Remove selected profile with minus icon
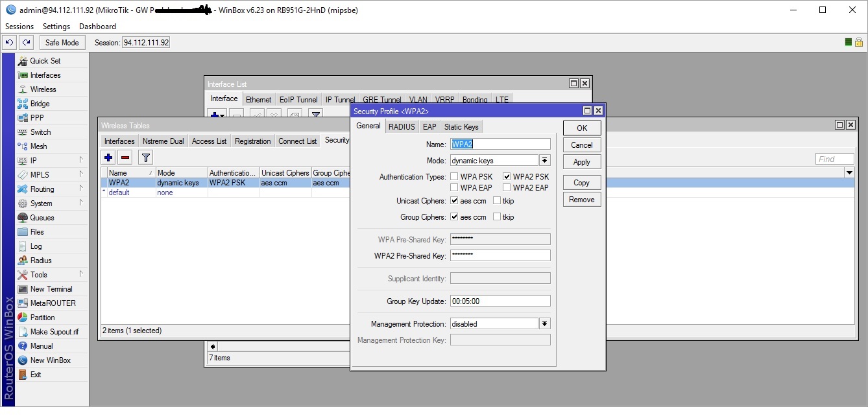The height and width of the screenshot is (420, 868). pyautogui.click(x=125, y=157)
